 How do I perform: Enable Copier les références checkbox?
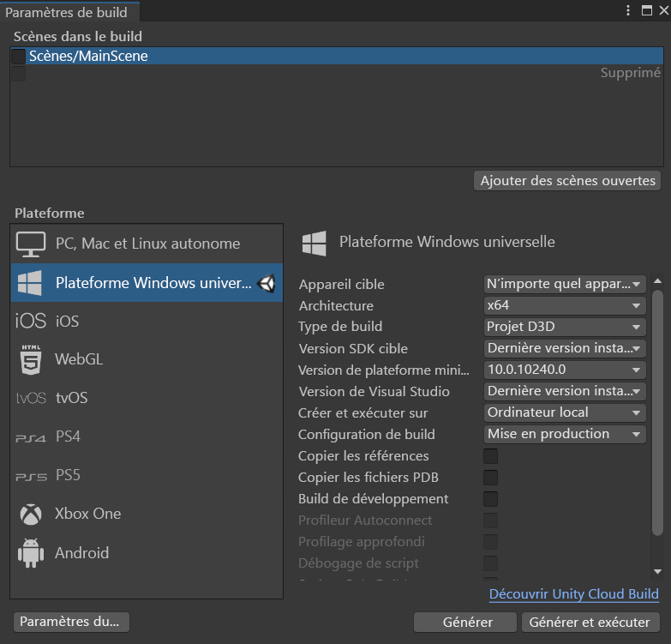(x=491, y=456)
